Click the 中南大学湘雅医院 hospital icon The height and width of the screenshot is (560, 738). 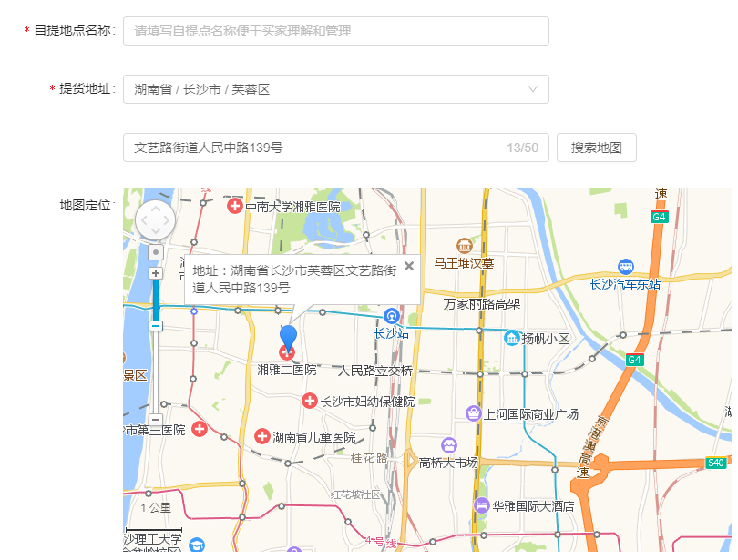[234, 207]
